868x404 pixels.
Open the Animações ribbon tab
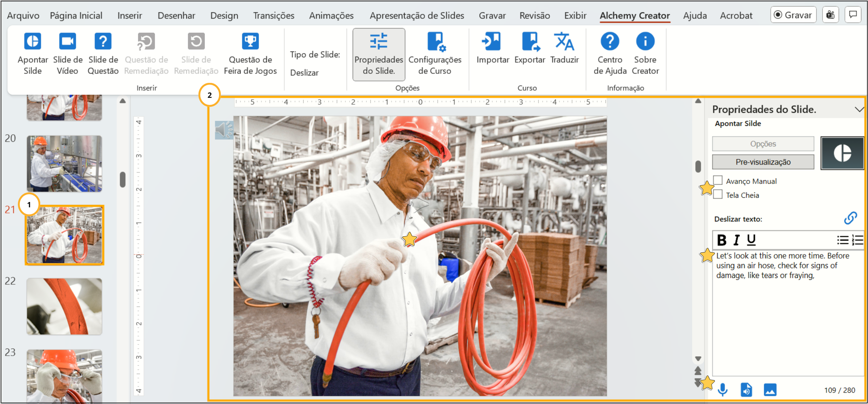pyautogui.click(x=331, y=15)
